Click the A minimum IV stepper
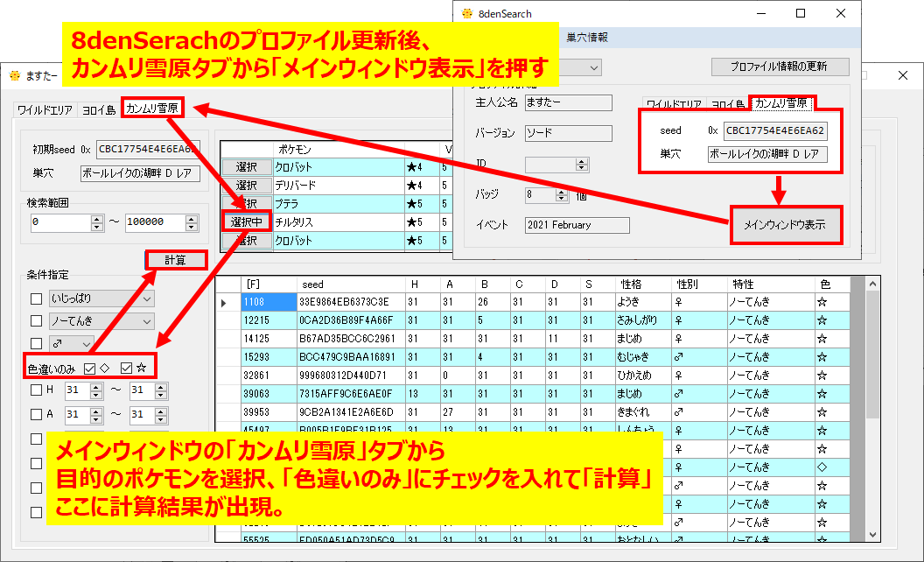924x562 pixels. point(96,415)
